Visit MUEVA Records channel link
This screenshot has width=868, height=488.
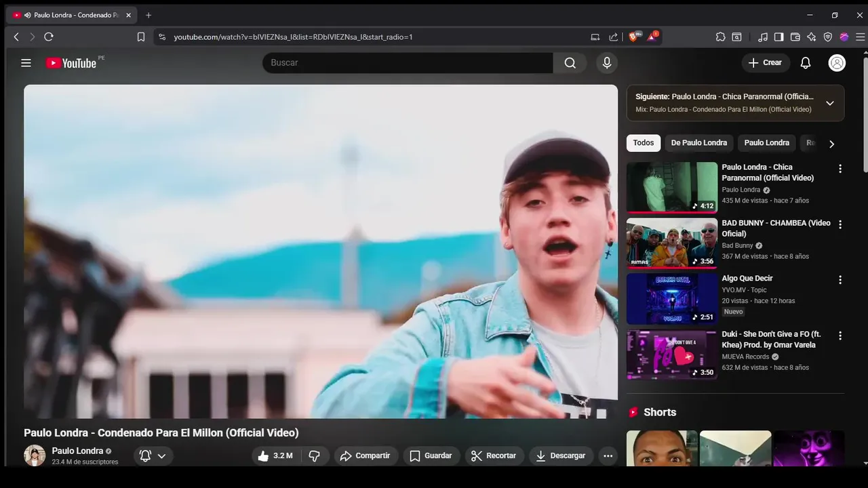point(745,357)
